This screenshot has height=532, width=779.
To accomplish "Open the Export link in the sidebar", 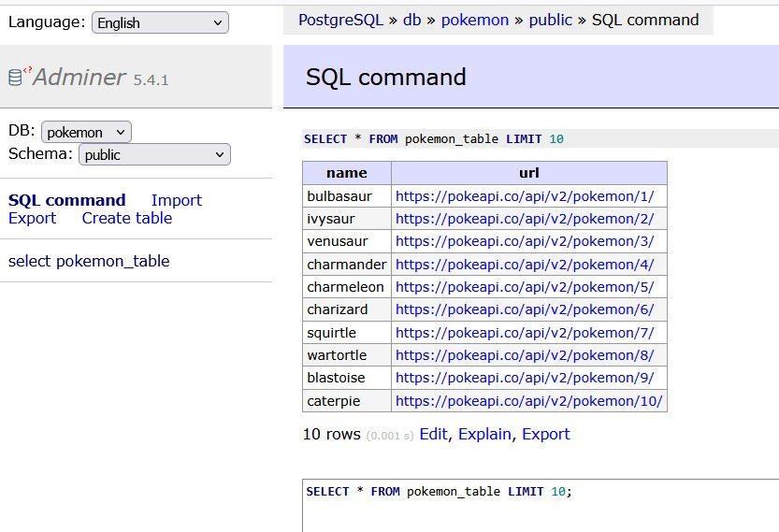I will 33,218.
